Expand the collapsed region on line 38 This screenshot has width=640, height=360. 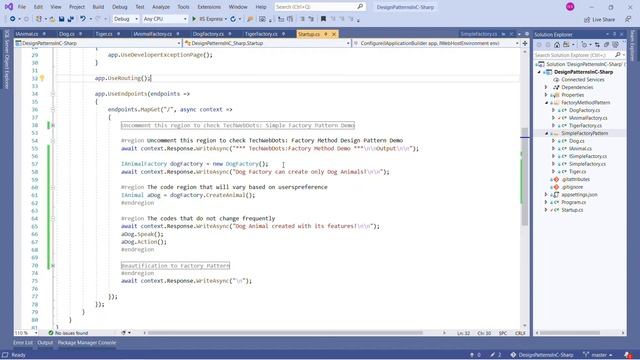coord(53,125)
